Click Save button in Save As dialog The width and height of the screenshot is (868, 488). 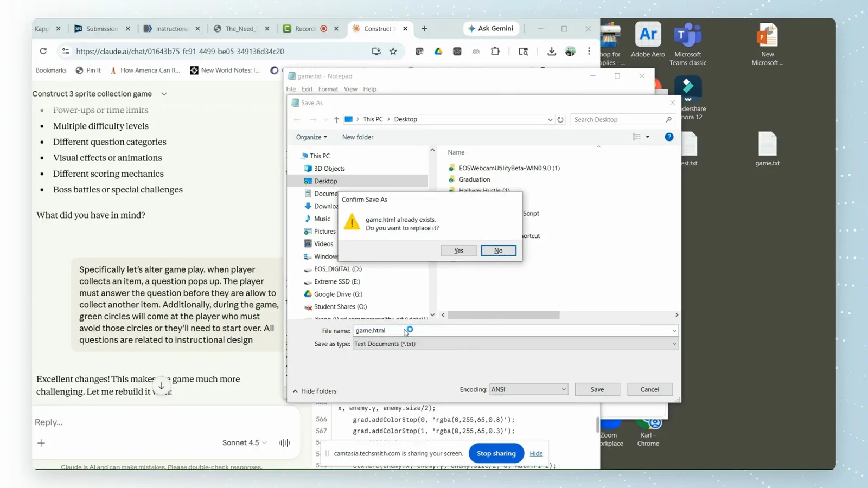(597, 389)
